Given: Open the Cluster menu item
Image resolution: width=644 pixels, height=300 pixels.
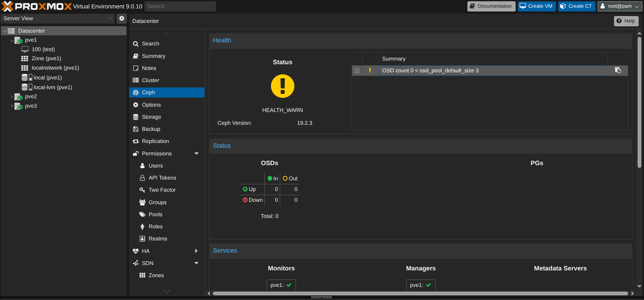Looking at the screenshot, I should click(x=150, y=80).
